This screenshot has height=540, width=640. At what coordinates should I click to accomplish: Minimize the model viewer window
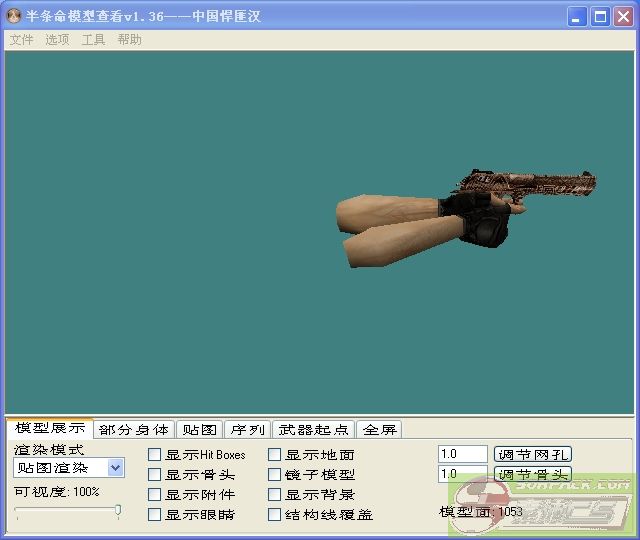(x=578, y=17)
